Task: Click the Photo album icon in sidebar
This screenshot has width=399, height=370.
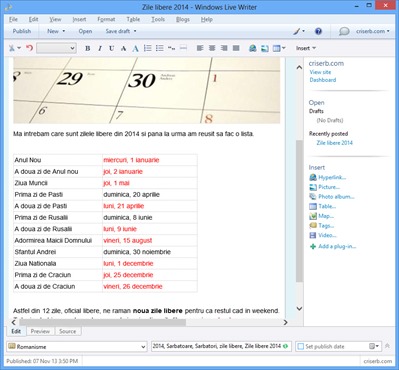Action: click(x=313, y=197)
